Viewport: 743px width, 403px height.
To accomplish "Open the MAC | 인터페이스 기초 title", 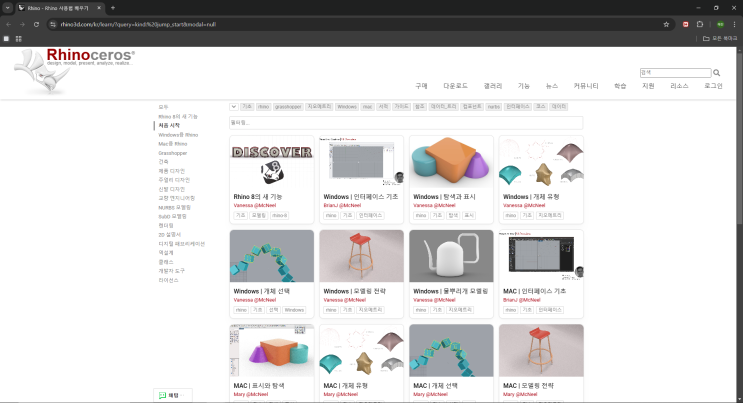I will 535,291.
